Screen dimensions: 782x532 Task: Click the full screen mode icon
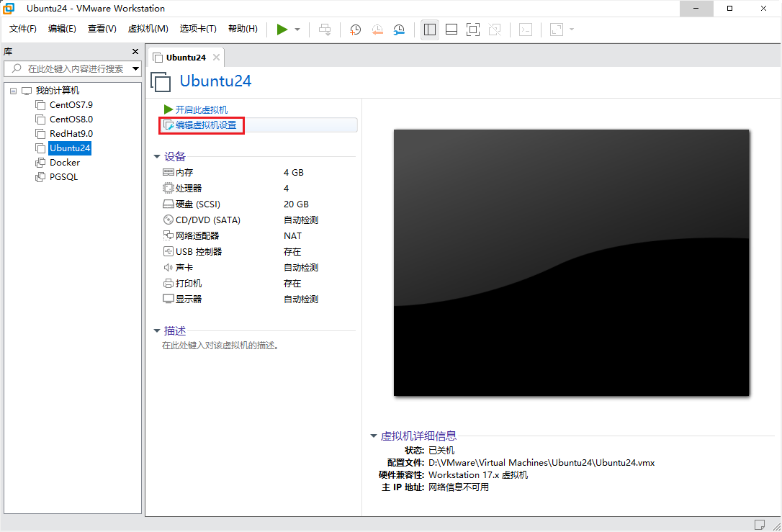pyautogui.click(x=473, y=30)
